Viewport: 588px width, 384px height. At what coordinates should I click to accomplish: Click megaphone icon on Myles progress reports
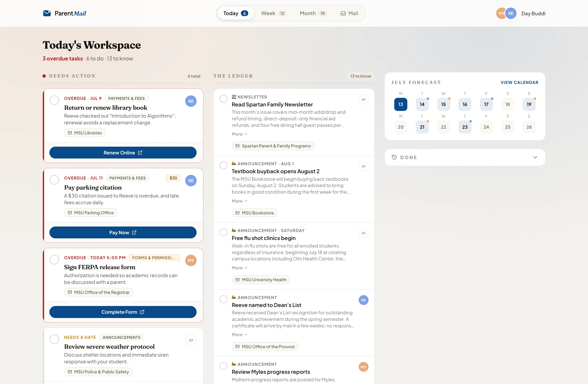(234, 364)
